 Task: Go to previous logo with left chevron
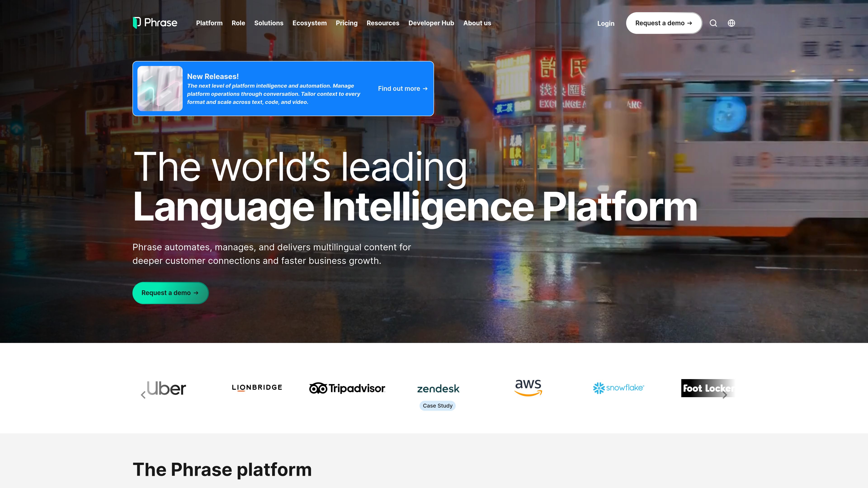tap(143, 395)
